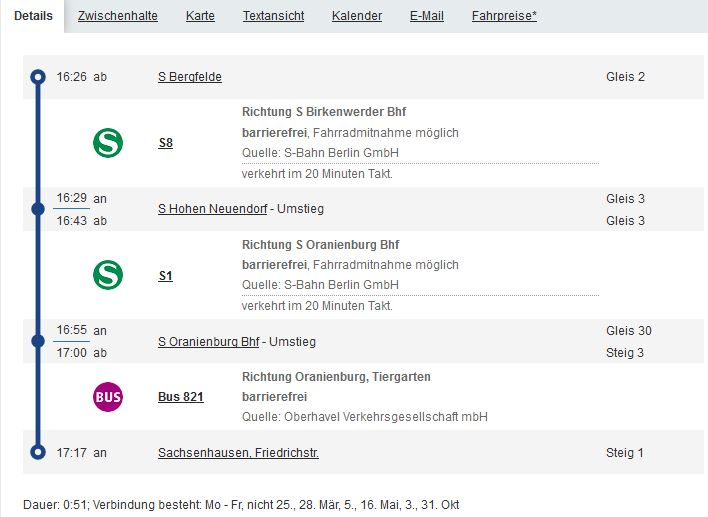708x517 pixels.
Task: Click the S Bergfelde departure stop marker
Action: point(38,77)
